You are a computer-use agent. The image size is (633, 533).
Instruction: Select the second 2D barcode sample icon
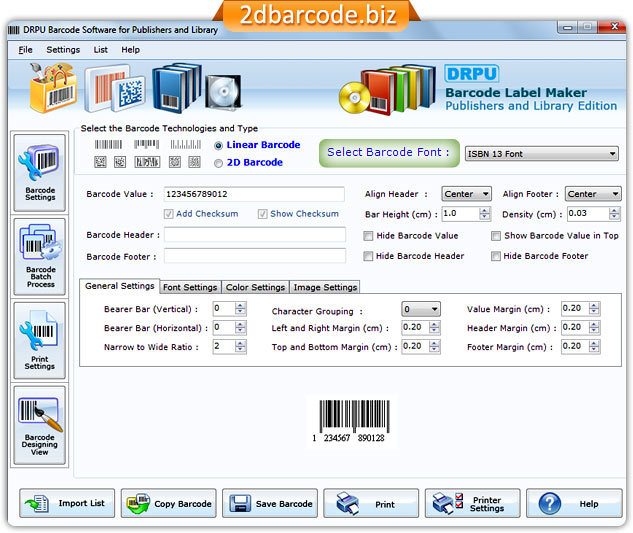pos(120,162)
